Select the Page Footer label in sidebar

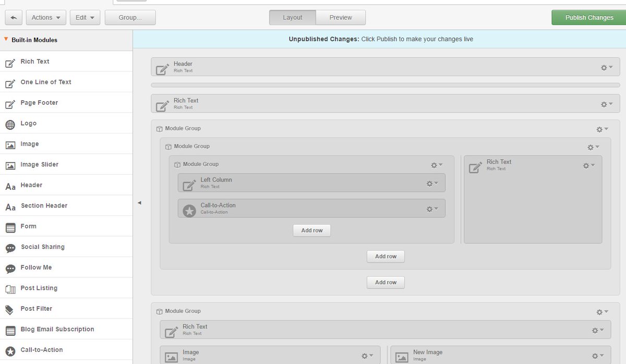click(39, 103)
